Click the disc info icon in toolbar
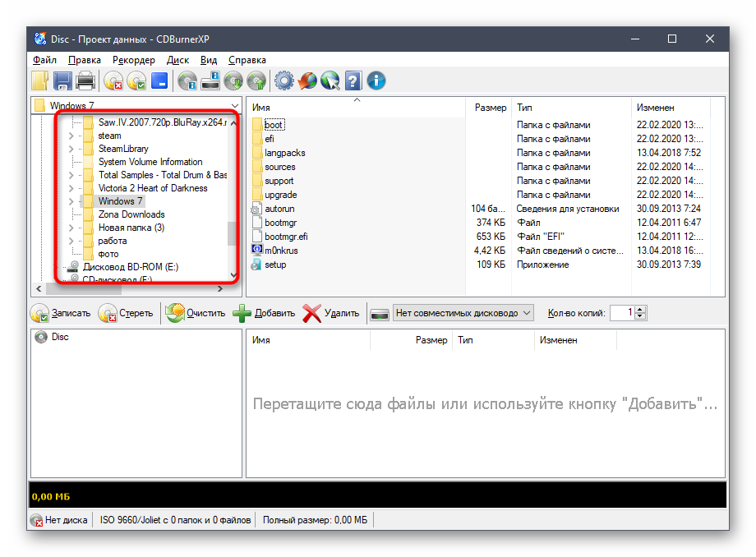The width and height of the screenshot is (756, 557). [187, 81]
